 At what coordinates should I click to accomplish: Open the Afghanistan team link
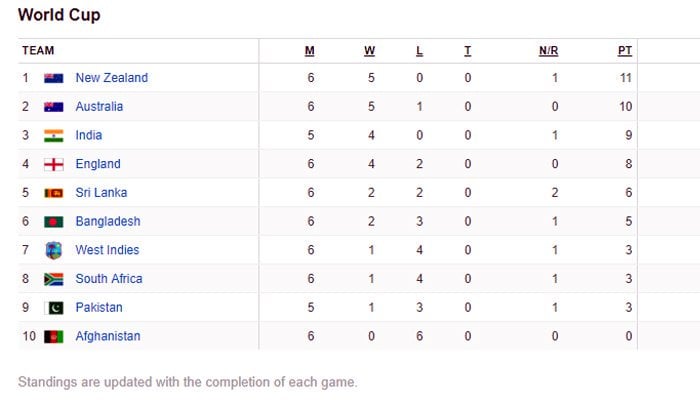[x=108, y=337]
